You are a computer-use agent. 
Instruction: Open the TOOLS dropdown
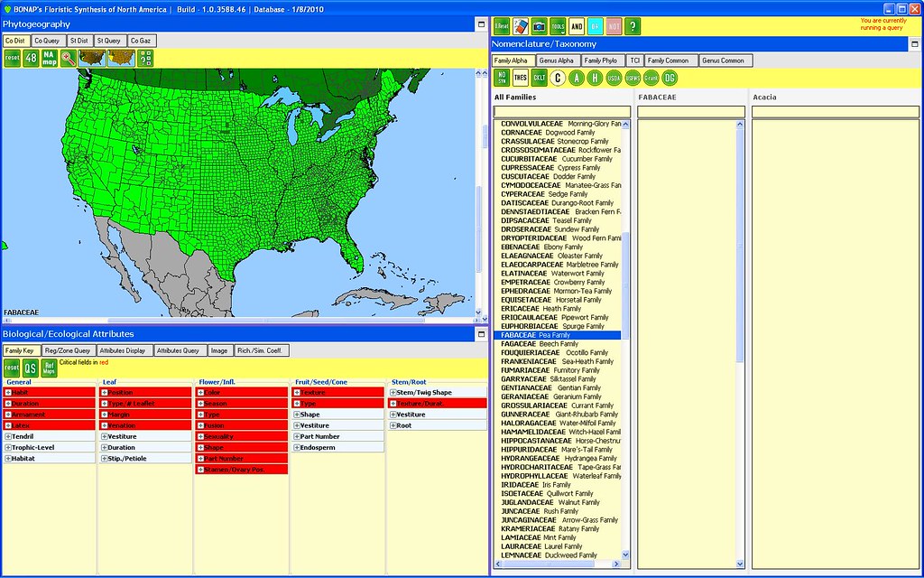pos(558,27)
